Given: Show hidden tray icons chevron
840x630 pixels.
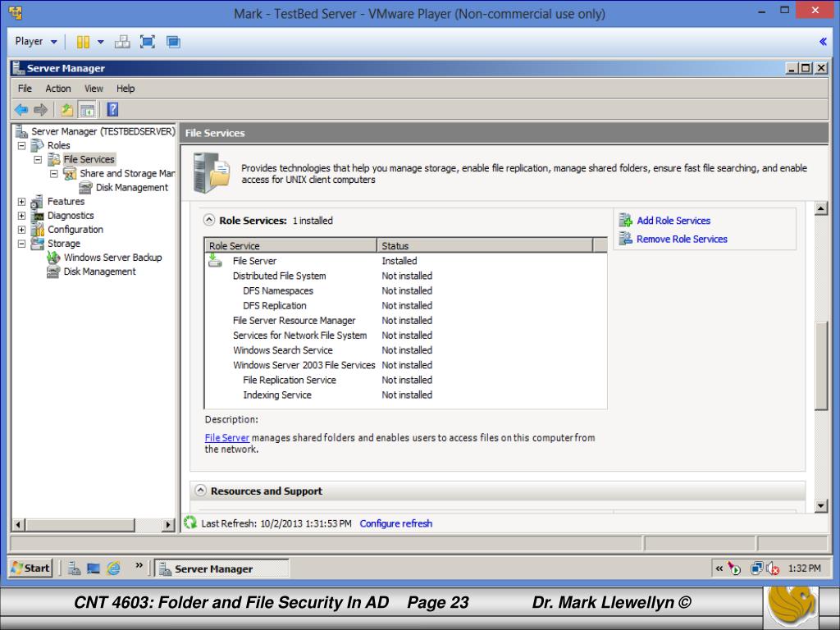Looking at the screenshot, I should click(719, 568).
